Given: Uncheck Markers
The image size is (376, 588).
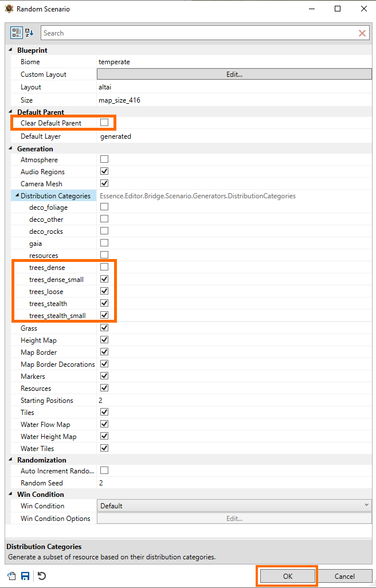Looking at the screenshot, I should pyautogui.click(x=104, y=375).
